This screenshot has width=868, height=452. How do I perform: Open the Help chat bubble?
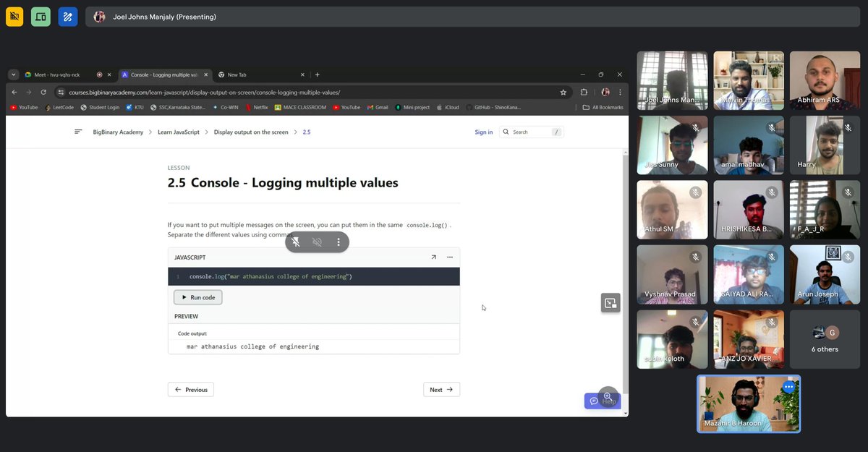click(602, 400)
